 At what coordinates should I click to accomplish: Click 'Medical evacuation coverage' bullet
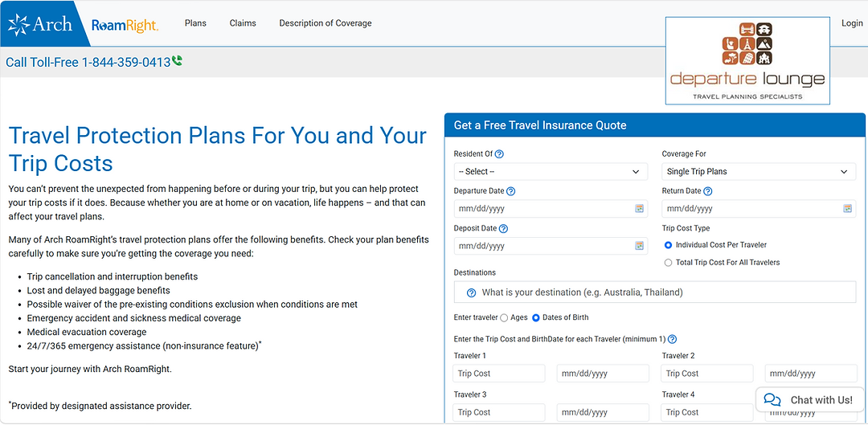pyautogui.click(x=87, y=332)
